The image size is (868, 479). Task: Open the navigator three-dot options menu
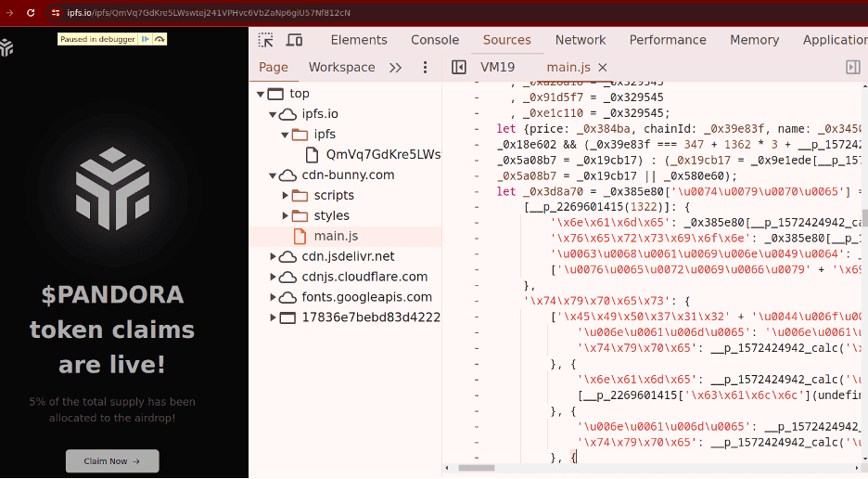[x=426, y=68]
